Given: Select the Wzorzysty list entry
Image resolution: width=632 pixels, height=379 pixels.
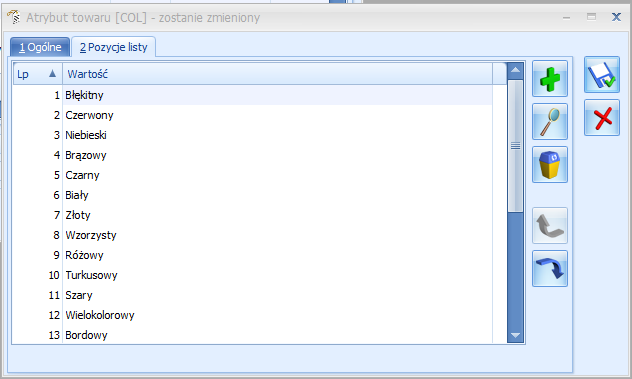Looking at the screenshot, I should [253, 235].
